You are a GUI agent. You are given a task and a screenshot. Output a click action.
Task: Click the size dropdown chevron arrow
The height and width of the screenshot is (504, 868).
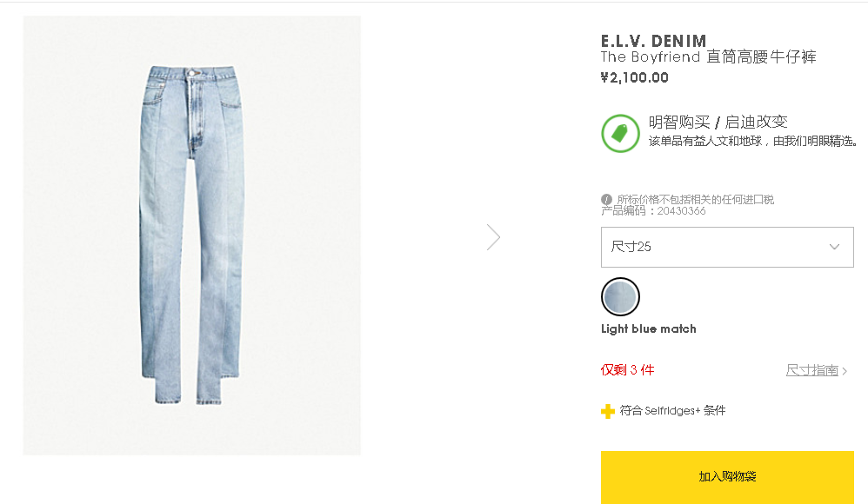tap(834, 247)
